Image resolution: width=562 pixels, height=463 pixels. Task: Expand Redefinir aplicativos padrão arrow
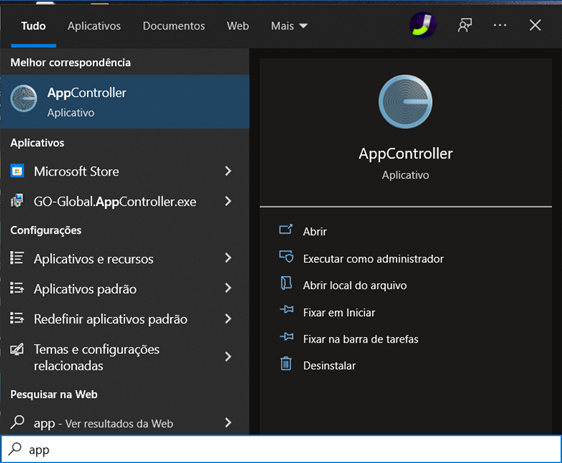(228, 318)
